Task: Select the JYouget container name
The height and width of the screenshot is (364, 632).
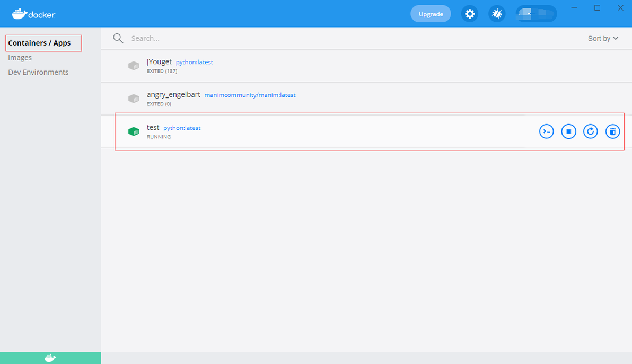Action: pos(159,61)
